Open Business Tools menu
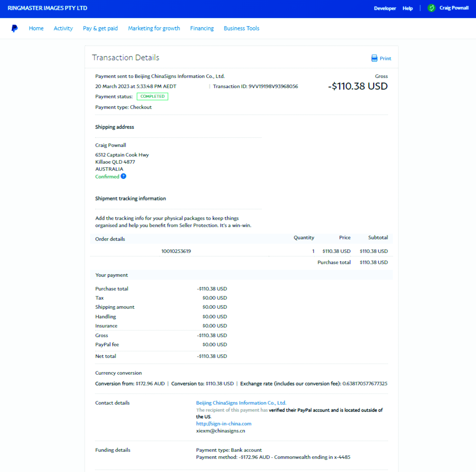 241,28
